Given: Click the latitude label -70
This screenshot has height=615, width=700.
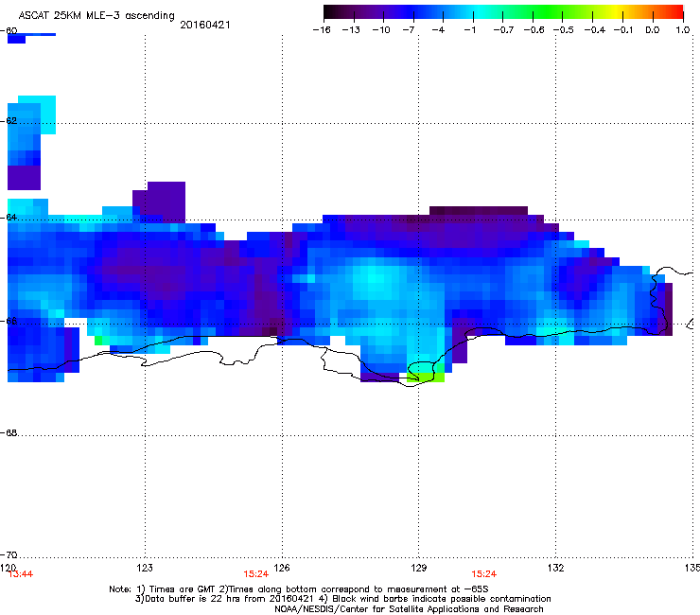Looking at the screenshot, I should [9, 554].
